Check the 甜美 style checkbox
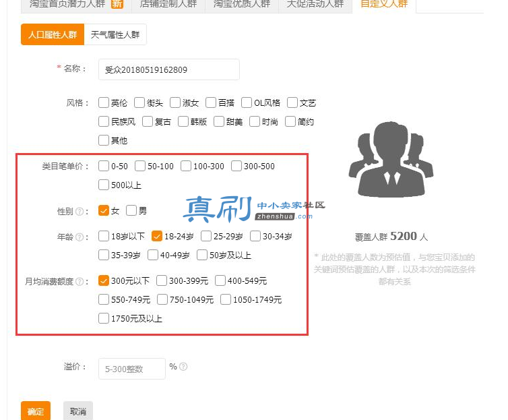Image resolution: width=508 pixels, height=420 pixels. click(219, 121)
